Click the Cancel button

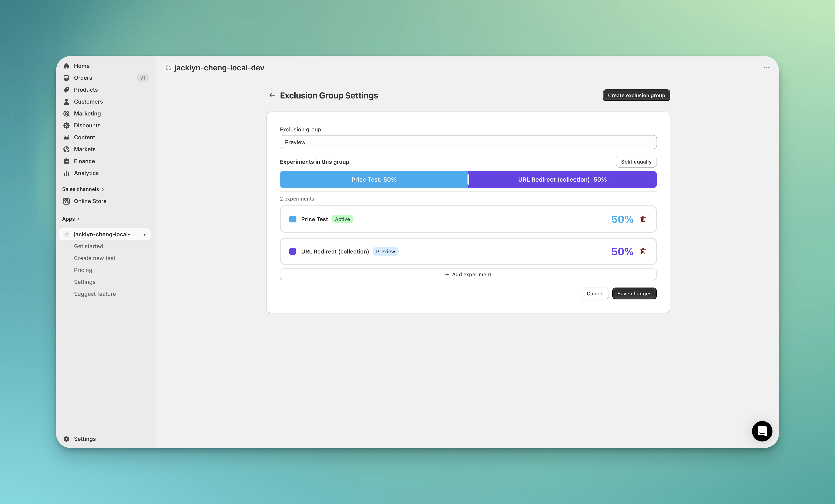tap(595, 293)
